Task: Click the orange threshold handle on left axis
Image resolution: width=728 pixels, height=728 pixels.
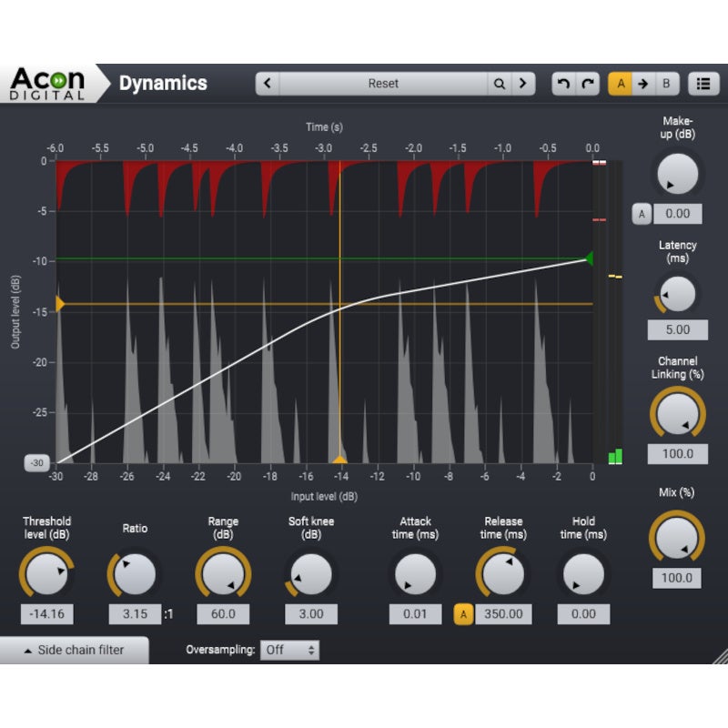Action: pos(60,304)
